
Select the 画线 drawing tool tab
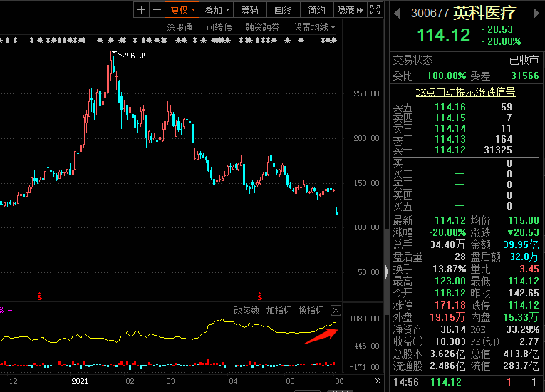click(x=283, y=10)
